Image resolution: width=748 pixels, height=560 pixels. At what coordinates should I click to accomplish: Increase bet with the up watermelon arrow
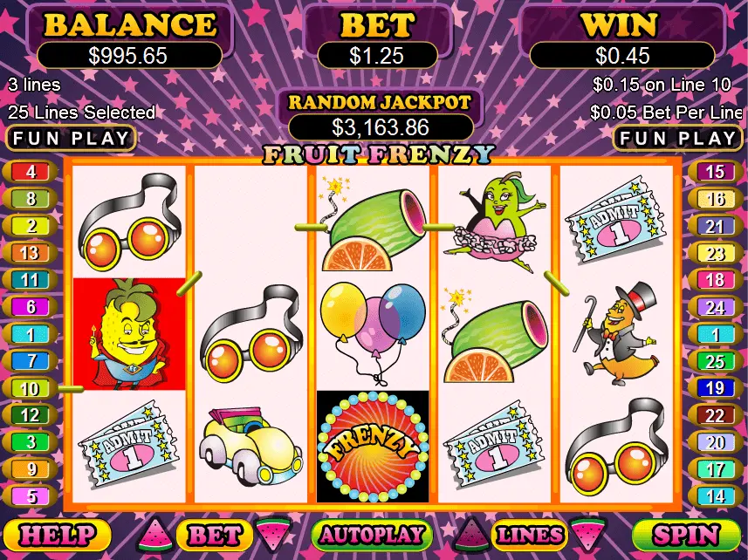point(155,534)
